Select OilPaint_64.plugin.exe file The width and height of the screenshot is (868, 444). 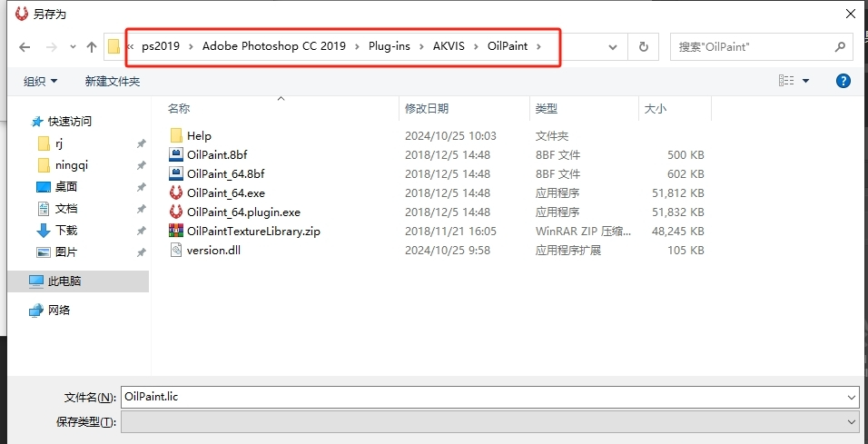tap(243, 212)
